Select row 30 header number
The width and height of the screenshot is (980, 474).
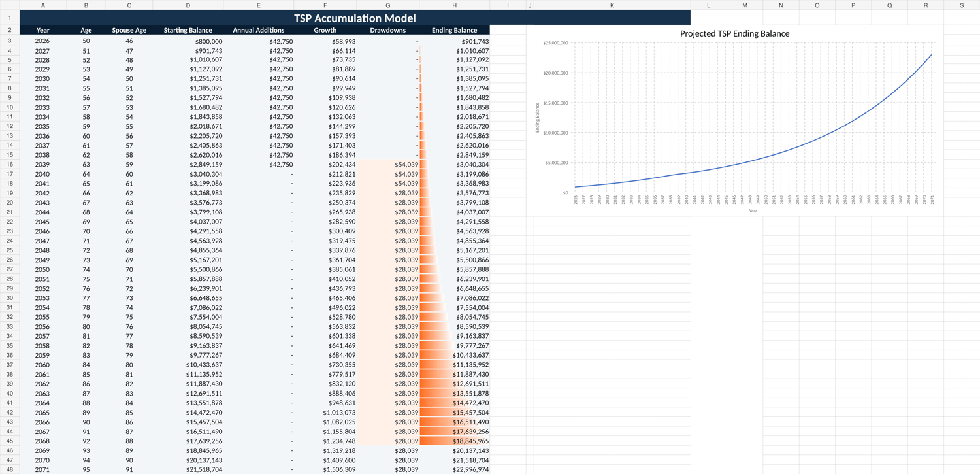click(10, 298)
